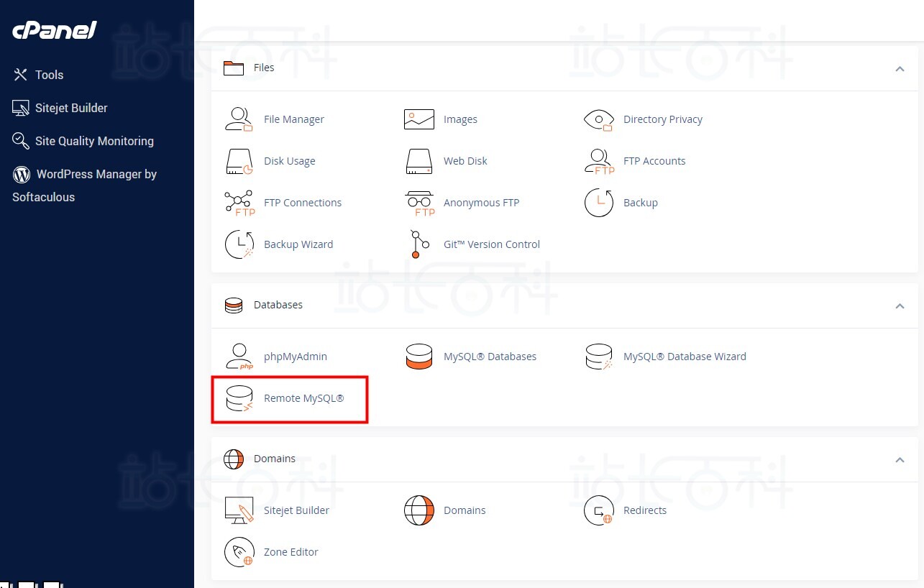Collapse the Domains section

(900, 460)
